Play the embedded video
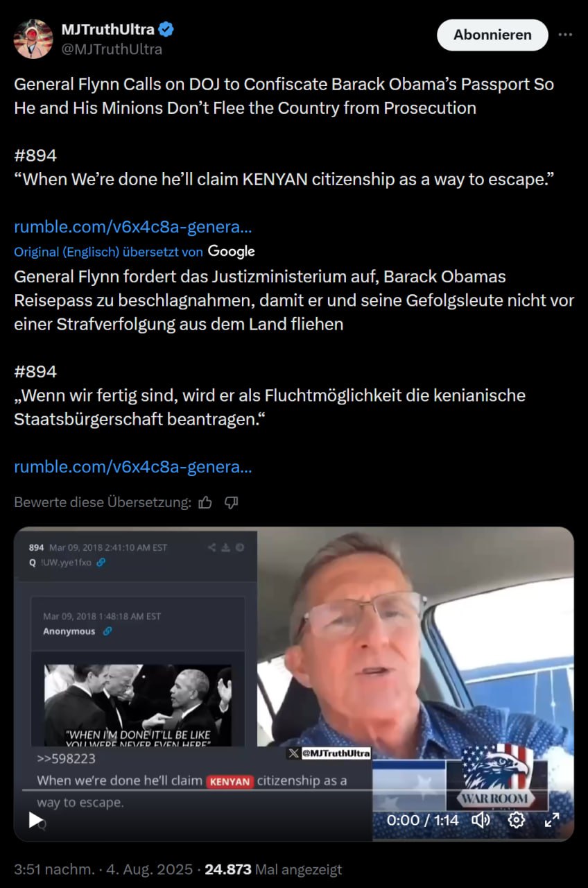Screen dimensions: 588x888 [x=35, y=820]
